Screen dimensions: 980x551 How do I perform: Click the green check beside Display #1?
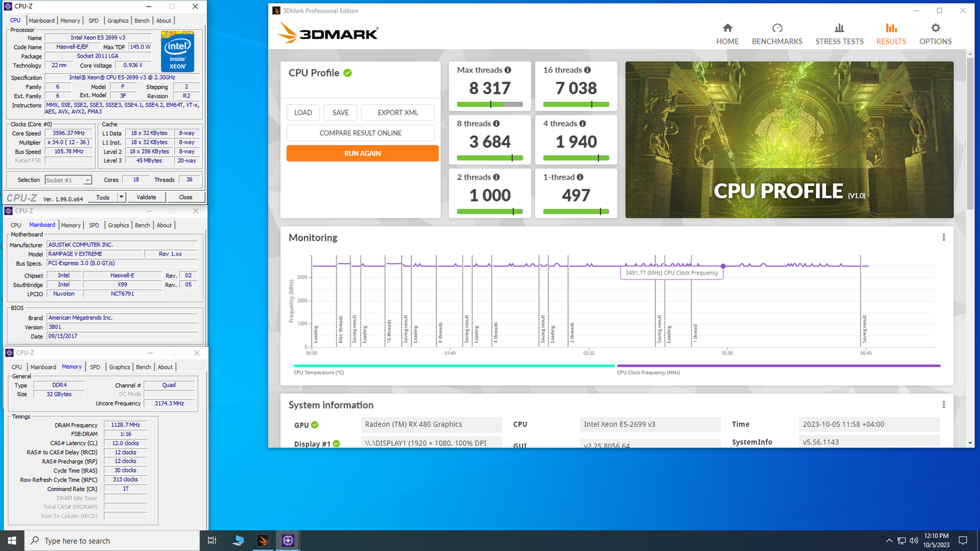point(336,444)
